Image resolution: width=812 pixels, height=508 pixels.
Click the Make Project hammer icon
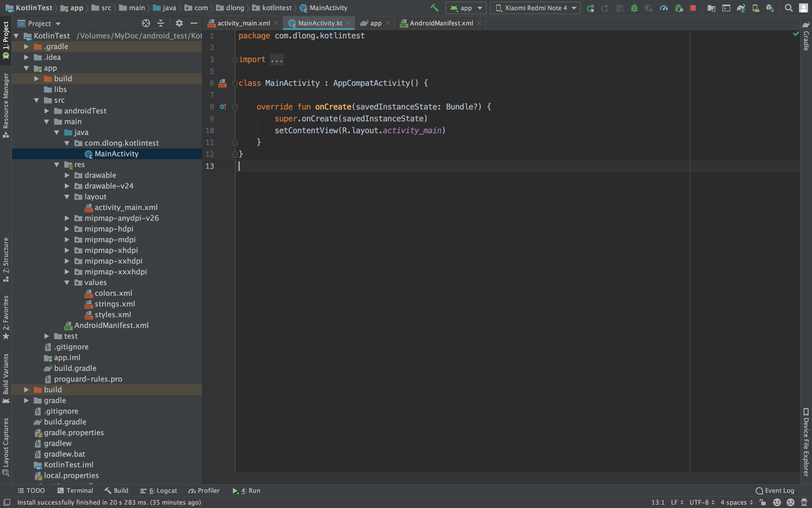434,8
